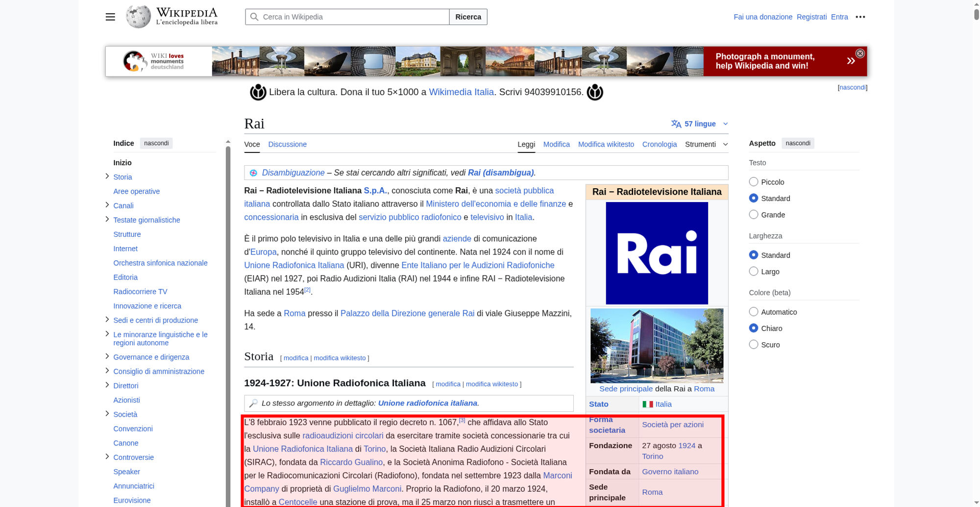Screen dimensions: 980x507
Task: Expand Governance e dirigenza in index
Action: tap(107, 356)
